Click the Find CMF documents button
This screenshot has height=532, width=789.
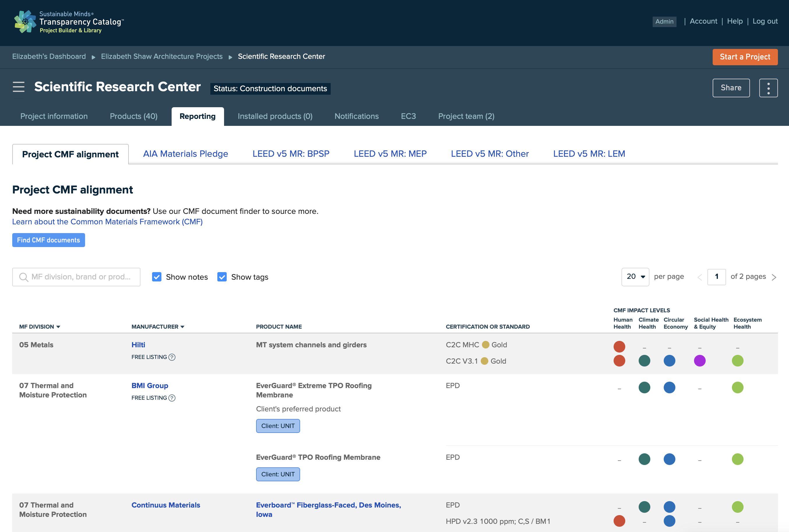[x=48, y=240]
